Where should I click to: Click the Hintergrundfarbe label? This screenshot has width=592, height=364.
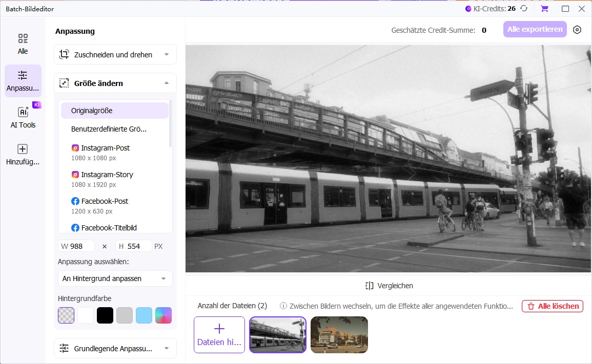point(85,298)
